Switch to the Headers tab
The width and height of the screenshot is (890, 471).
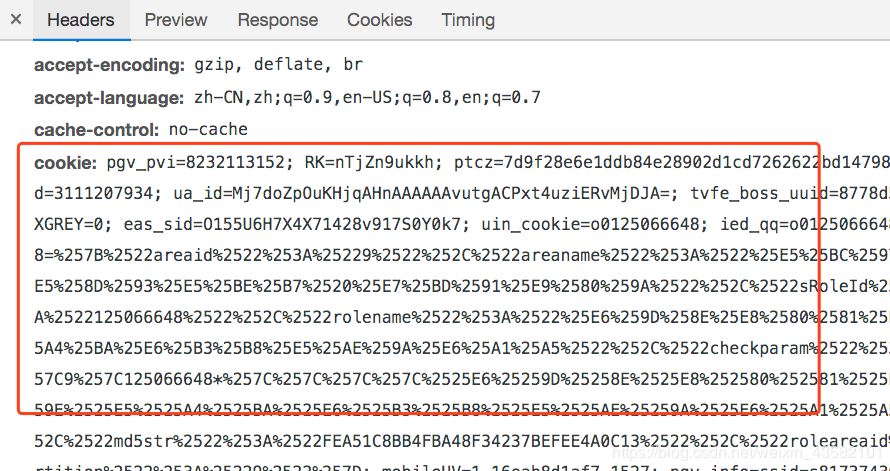coord(80,20)
